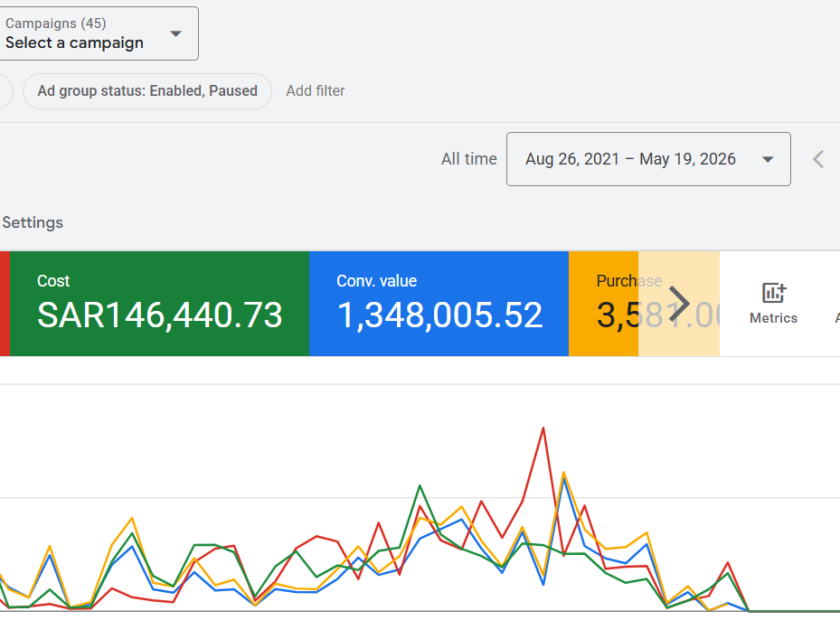Expand the Aug 26, 2021 – May 19, 2026 picker
The image size is (840, 630).
click(648, 159)
